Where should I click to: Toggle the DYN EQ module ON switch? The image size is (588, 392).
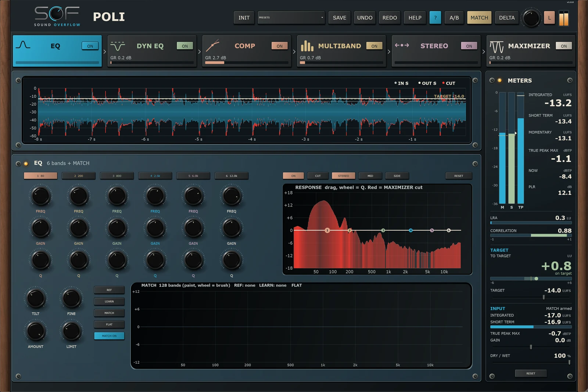(x=185, y=46)
